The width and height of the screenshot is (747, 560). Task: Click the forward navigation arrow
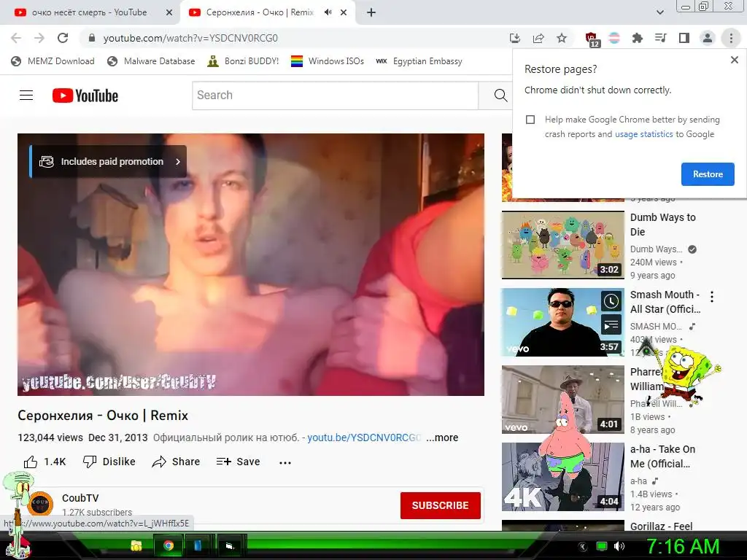coord(39,38)
